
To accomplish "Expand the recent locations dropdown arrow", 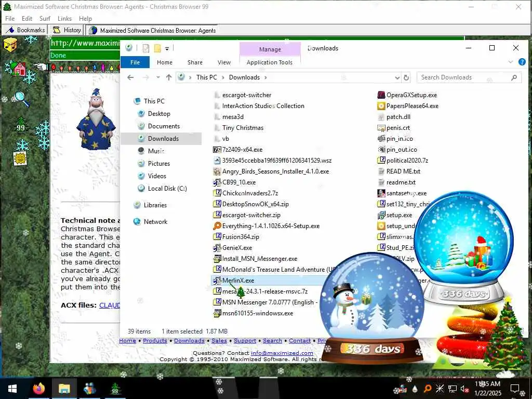I will click(158, 77).
